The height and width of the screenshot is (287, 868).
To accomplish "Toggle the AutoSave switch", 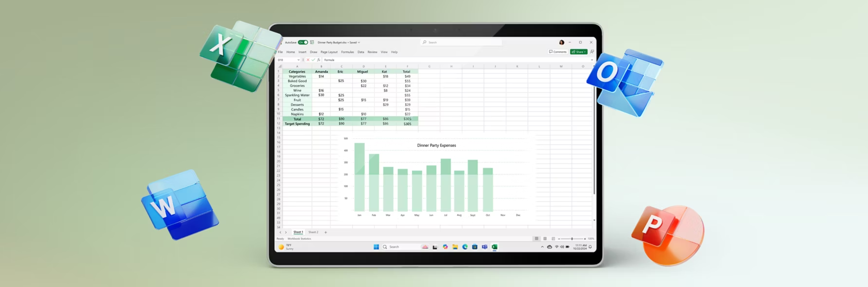I will click(303, 42).
